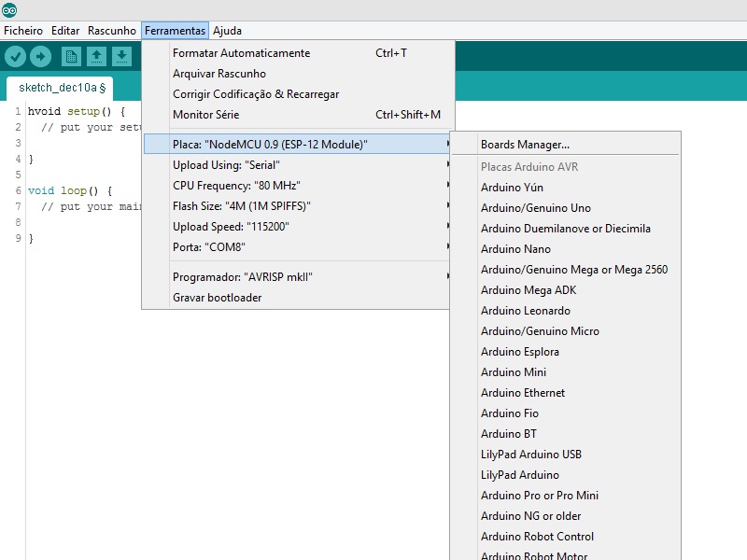The height and width of the screenshot is (560, 747).
Task: Expand the Placa NodeMCU 0.9 submenu
Action: coord(297,144)
